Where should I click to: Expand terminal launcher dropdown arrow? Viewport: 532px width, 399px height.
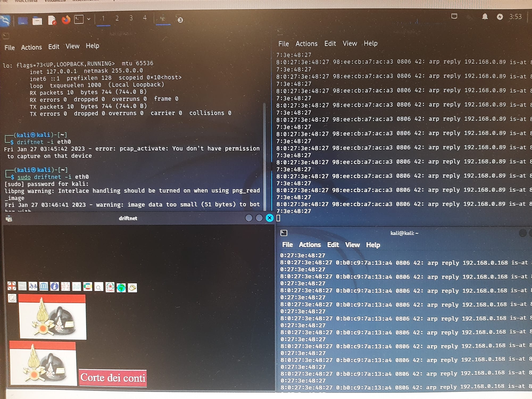(89, 19)
